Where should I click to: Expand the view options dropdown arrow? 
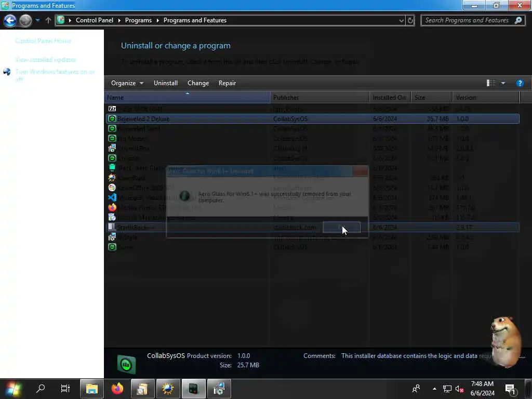tap(503, 83)
